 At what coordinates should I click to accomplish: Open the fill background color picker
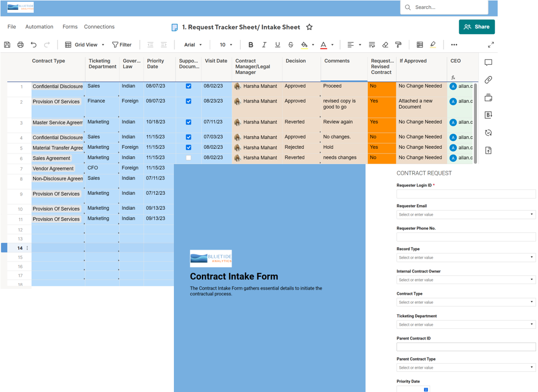tap(305, 45)
